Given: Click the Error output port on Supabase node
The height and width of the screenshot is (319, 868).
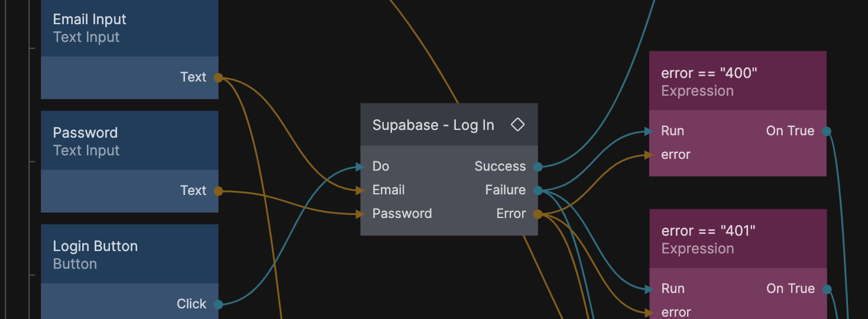Looking at the screenshot, I should tap(537, 214).
